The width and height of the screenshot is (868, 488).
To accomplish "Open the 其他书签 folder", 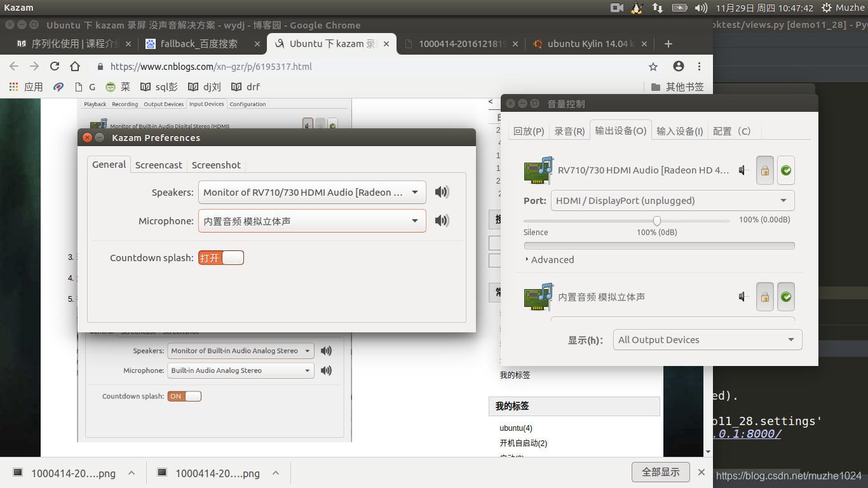I will click(x=677, y=87).
